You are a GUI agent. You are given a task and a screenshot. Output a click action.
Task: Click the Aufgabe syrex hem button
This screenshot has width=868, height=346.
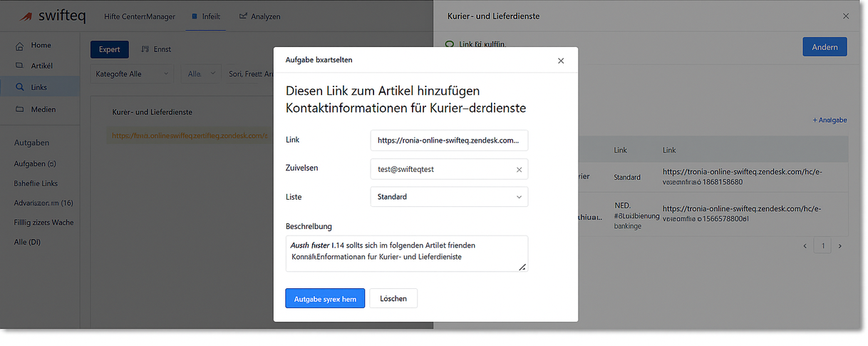[x=325, y=298]
